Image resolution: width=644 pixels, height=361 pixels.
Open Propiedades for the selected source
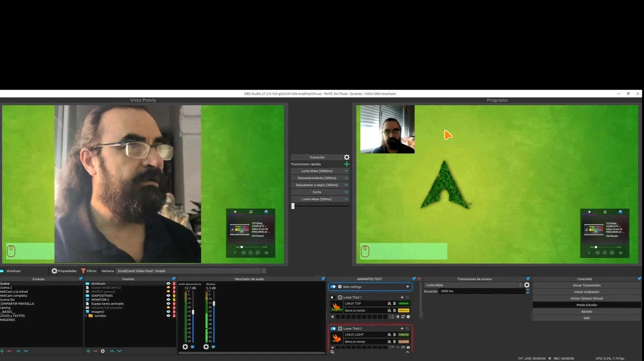pos(64,271)
